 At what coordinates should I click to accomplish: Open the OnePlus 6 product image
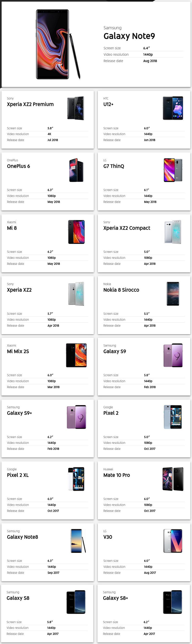pos(76,170)
